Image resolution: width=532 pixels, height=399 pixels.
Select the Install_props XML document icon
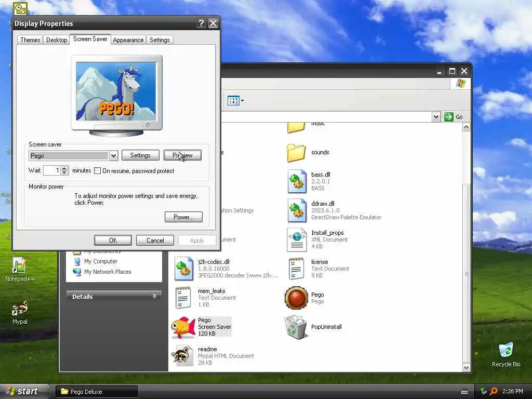click(x=297, y=240)
